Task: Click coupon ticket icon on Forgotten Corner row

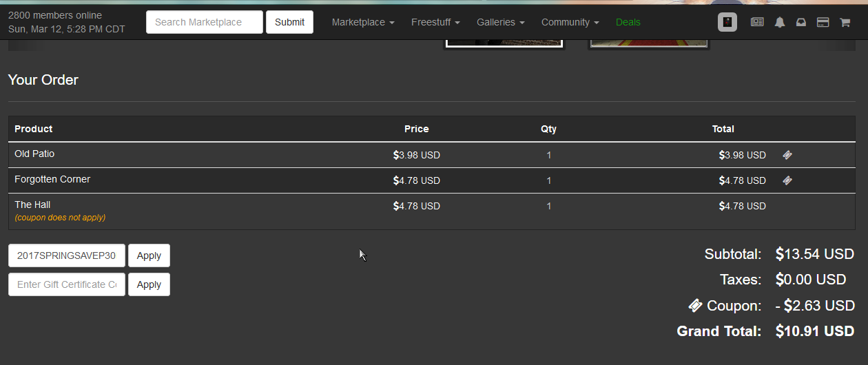Action: (787, 180)
